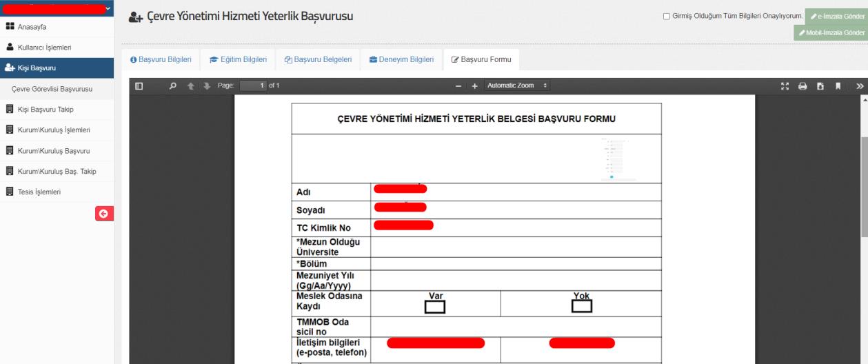Check 'Girmiş Olduğum Tüm Bilgileri Onaylıyorum' checkbox
Viewport: 868px width, 364px height.
[667, 16]
